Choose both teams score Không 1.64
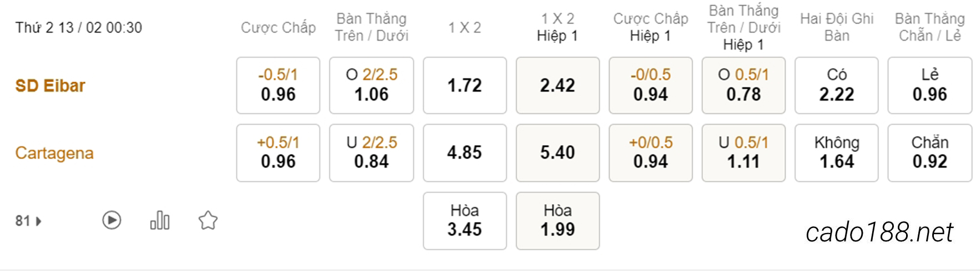Screen dimensions: 980x277 (837, 153)
